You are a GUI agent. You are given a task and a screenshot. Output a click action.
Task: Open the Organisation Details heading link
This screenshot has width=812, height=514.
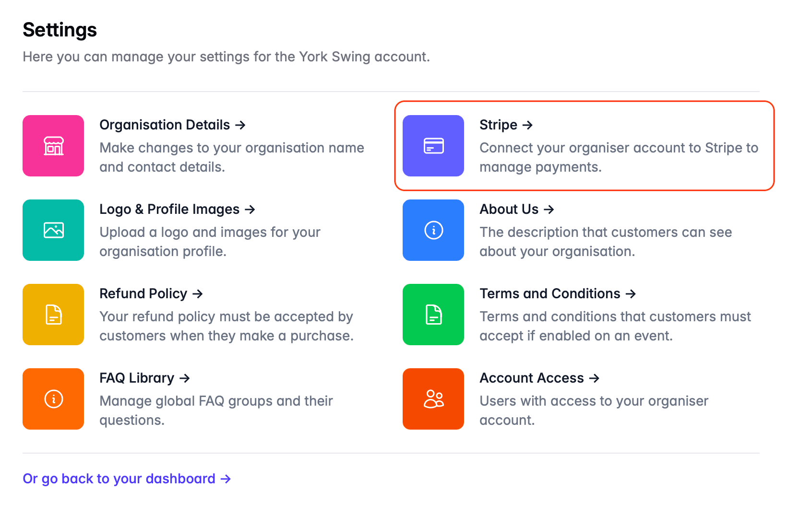[173, 125]
